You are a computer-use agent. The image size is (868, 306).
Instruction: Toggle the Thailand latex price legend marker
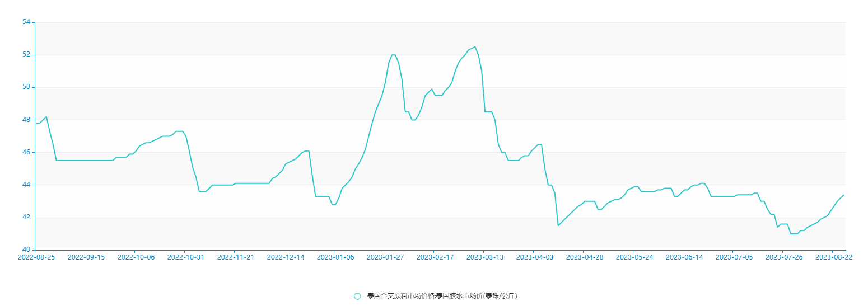click(357, 296)
